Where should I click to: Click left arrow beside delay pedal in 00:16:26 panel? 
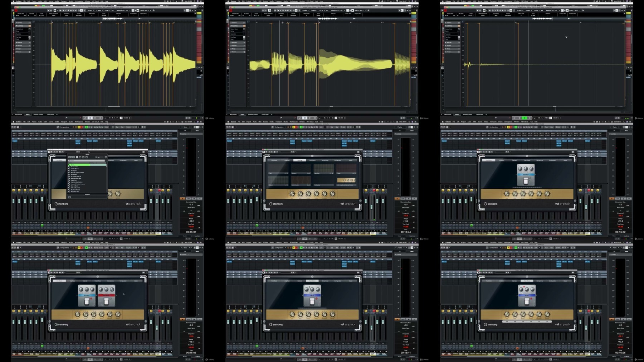click(517, 295)
